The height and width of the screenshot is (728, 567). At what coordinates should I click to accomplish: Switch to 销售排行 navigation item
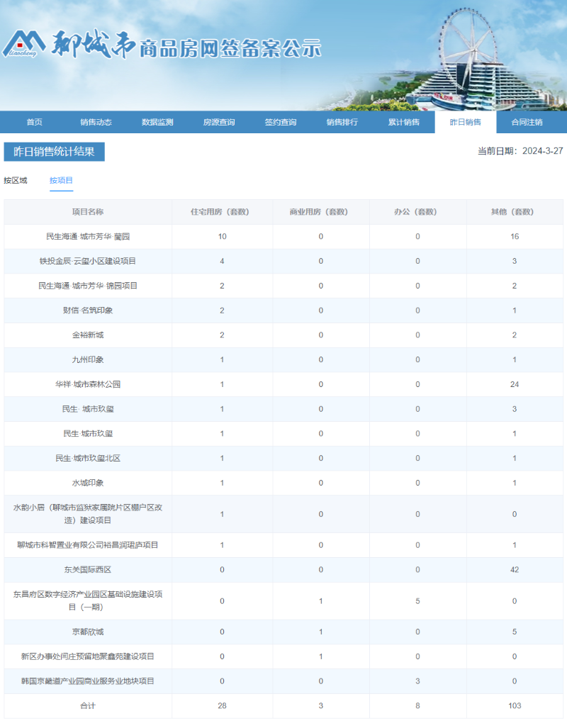coord(342,122)
